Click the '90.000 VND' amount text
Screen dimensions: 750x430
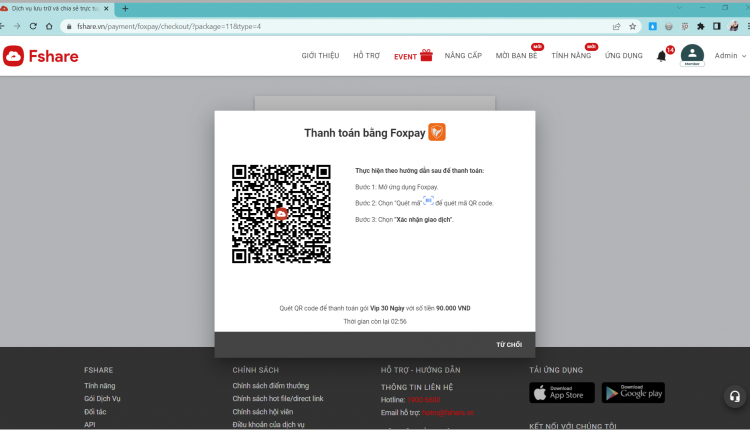453,308
